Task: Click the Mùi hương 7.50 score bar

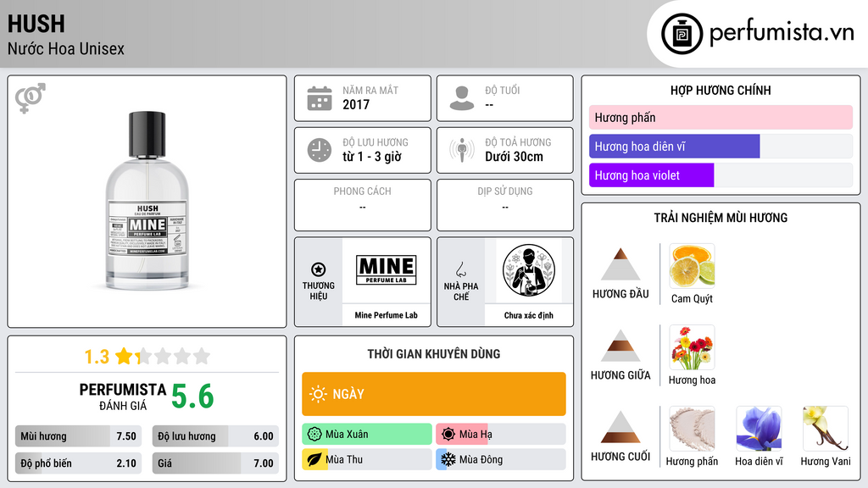Action: [79, 436]
